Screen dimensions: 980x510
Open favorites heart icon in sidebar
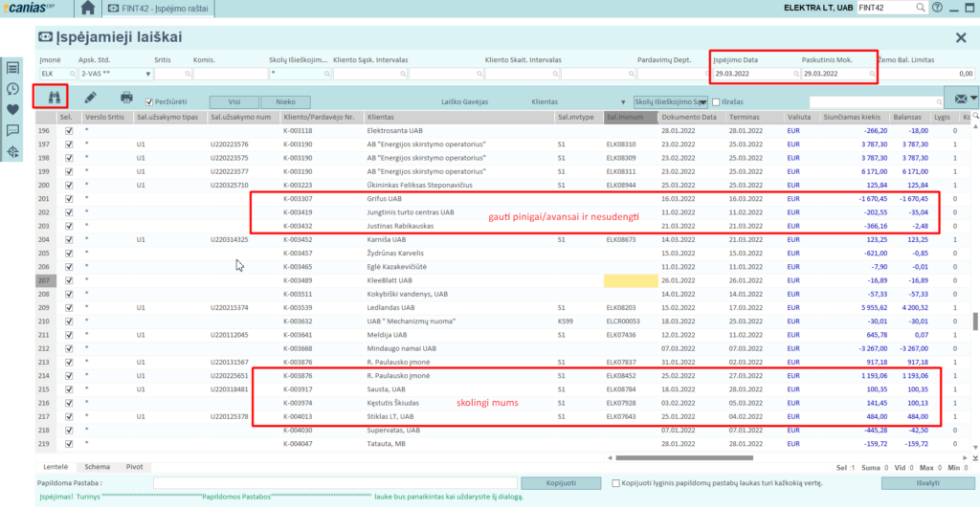click(12, 109)
